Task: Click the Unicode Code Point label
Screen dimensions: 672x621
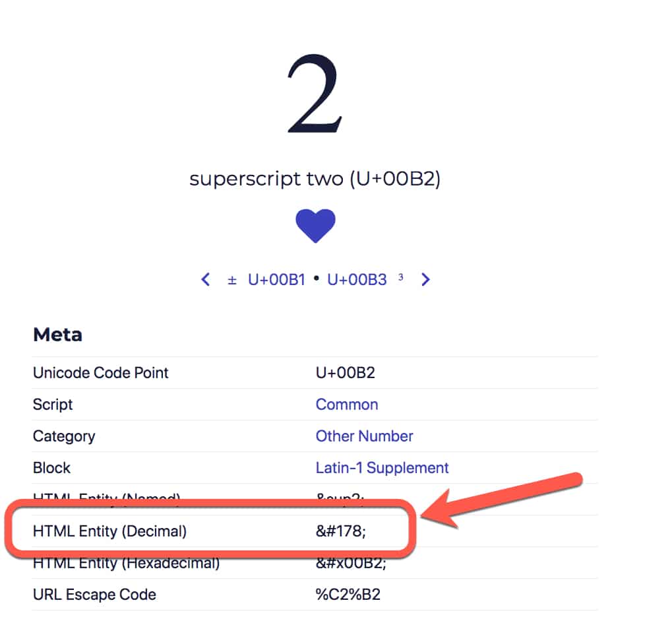Action: tap(101, 373)
